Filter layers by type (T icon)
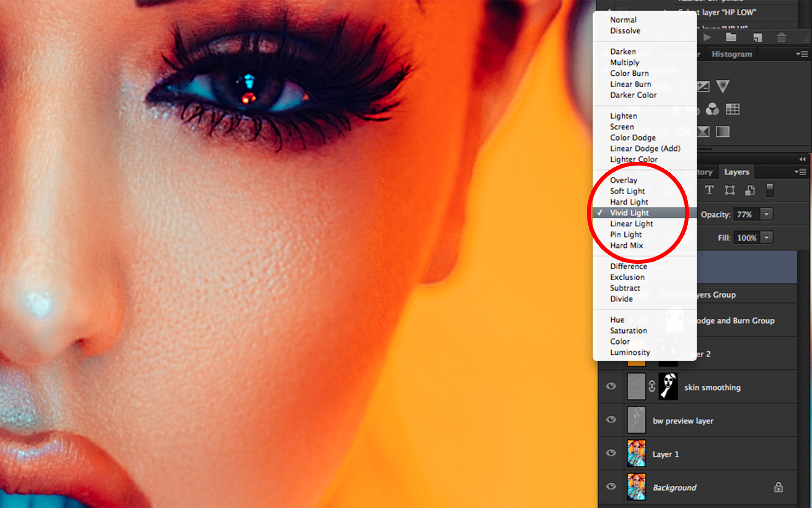The image size is (812, 508). pyautogui.click(x=709, y=190)
